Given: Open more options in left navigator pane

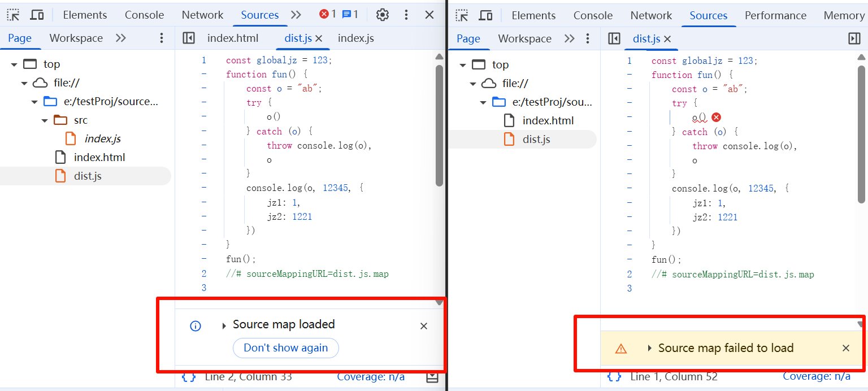Looking at the screenshot, I should pos(162,38).
